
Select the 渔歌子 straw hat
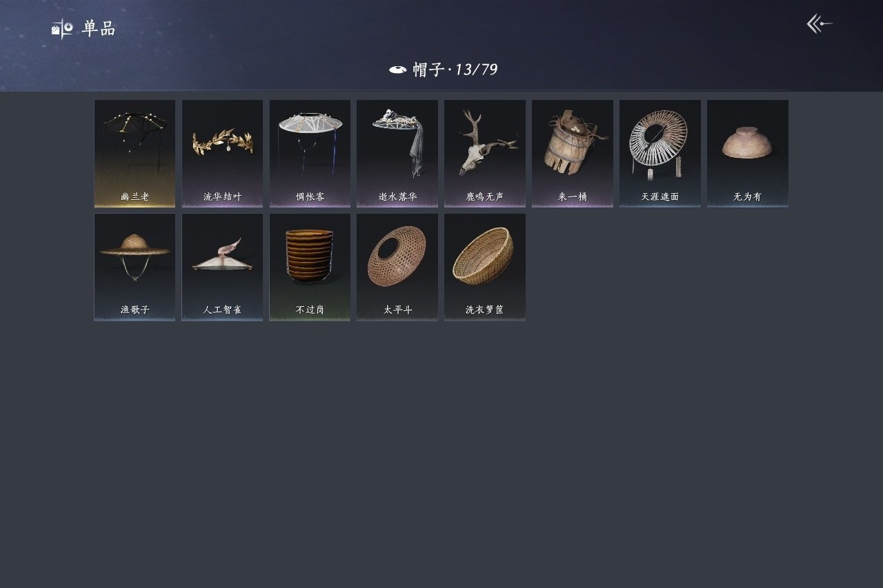tap(135, 267)
